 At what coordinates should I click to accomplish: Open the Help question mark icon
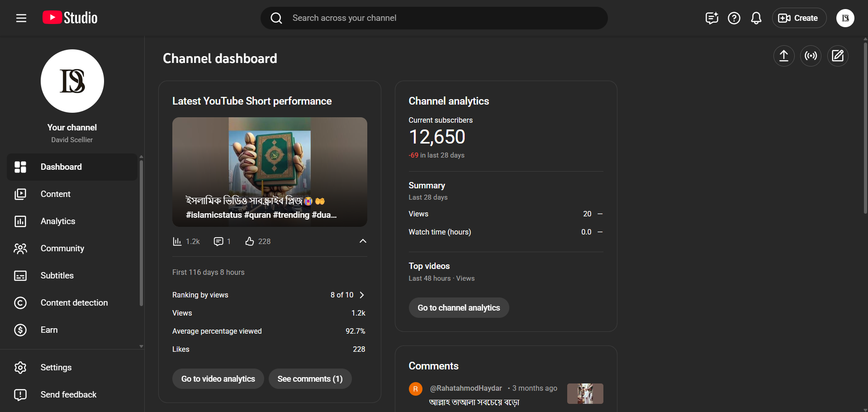[x=734, y=18]
